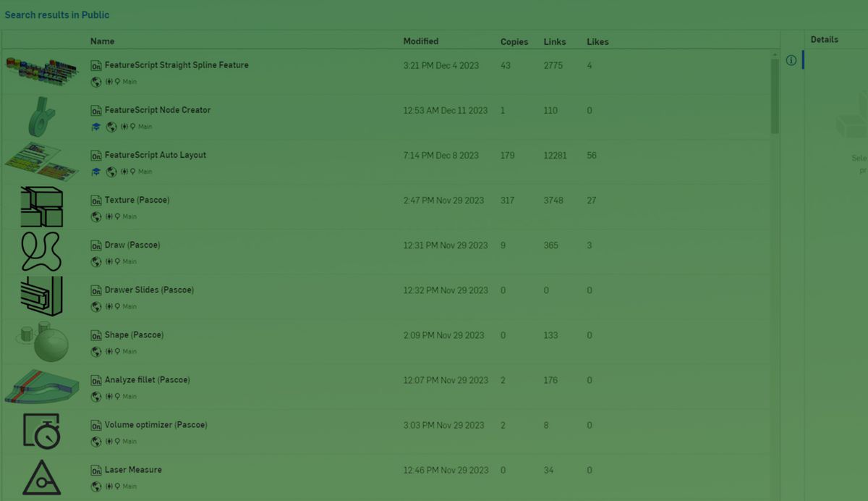Image resolution: width=868 pixels, height=501 pixels.
Task: Click the public globe icon under Laser Measure
Action: point(96,486)
